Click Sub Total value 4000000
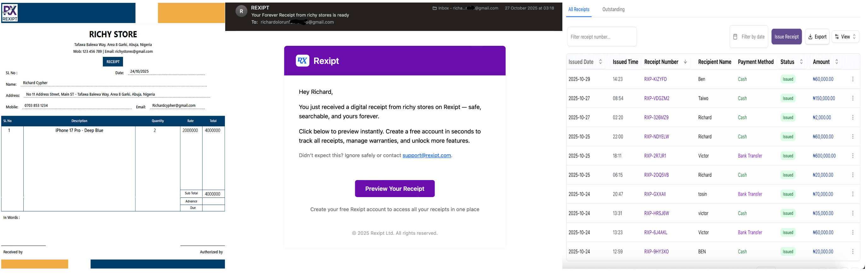Viewport: 868px width, 278px height. [x=212, y=194]
